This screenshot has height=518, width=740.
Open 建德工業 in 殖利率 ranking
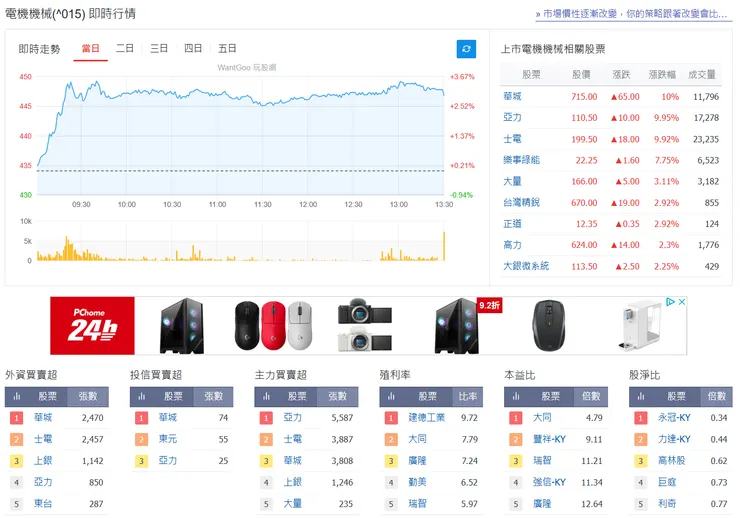427,418
